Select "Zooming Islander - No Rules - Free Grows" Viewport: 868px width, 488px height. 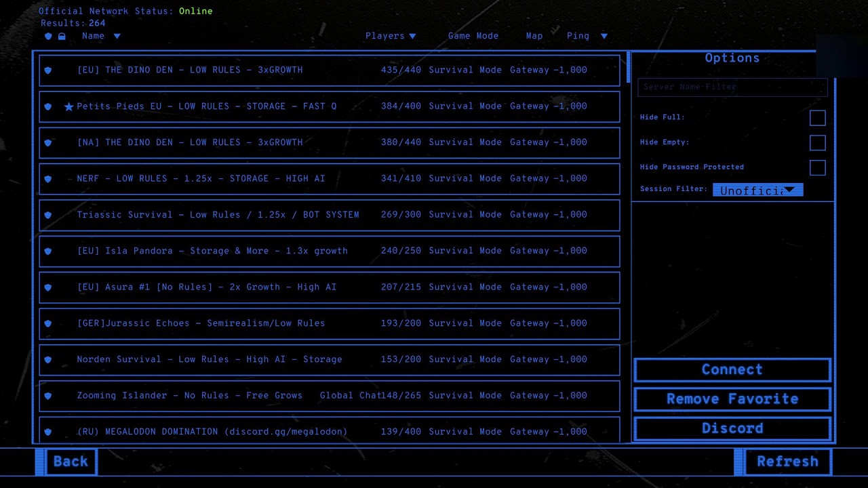coord(330,396)
